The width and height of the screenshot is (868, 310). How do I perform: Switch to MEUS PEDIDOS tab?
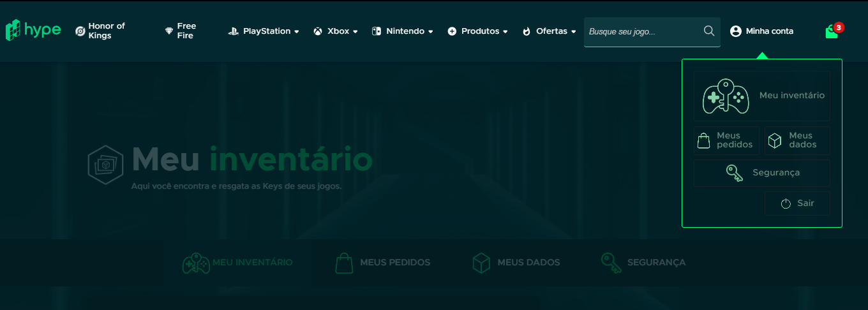pyautogui.click(x=383, y=263)
